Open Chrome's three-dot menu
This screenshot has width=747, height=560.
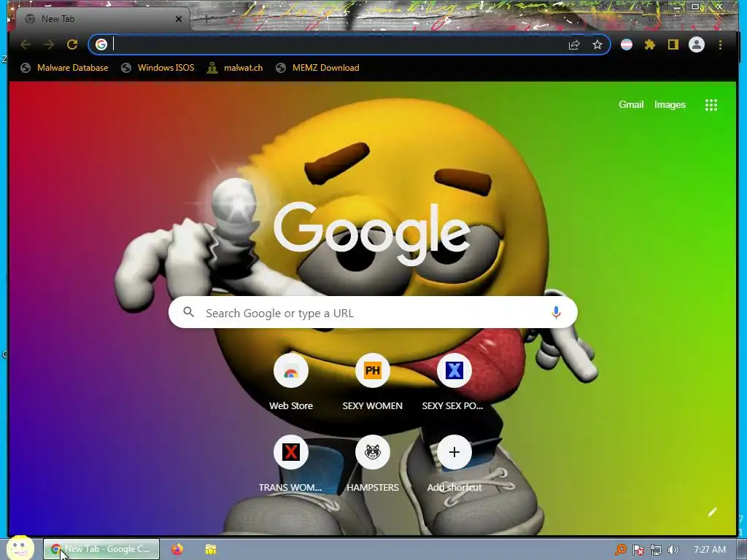click(720, 44)
